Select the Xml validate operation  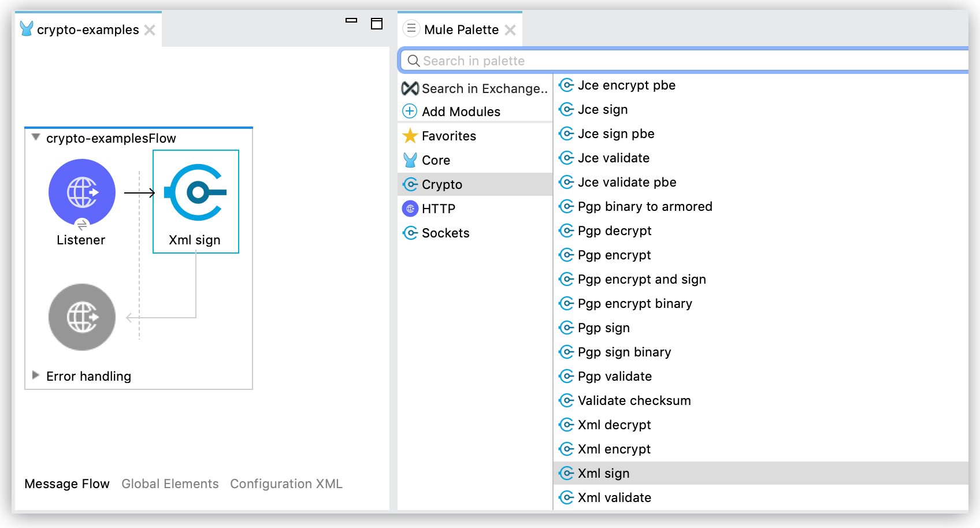tap(614, 497)
